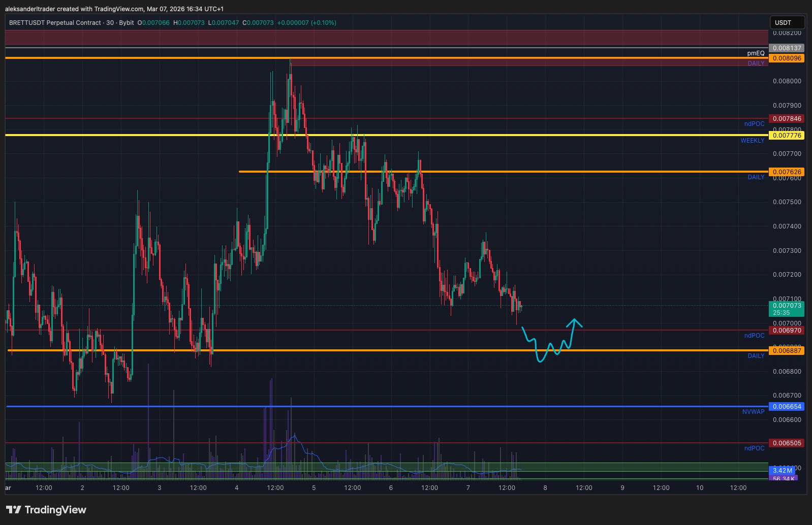Click day 6 on the time axis

point(391,488)
